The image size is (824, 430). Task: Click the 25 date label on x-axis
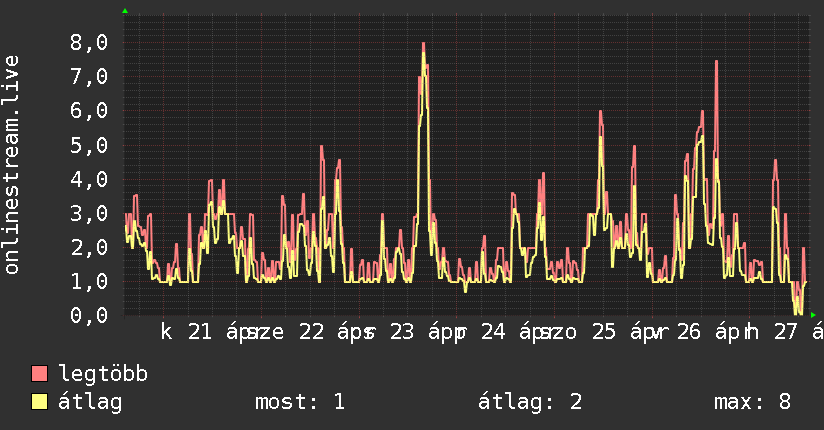604,332
